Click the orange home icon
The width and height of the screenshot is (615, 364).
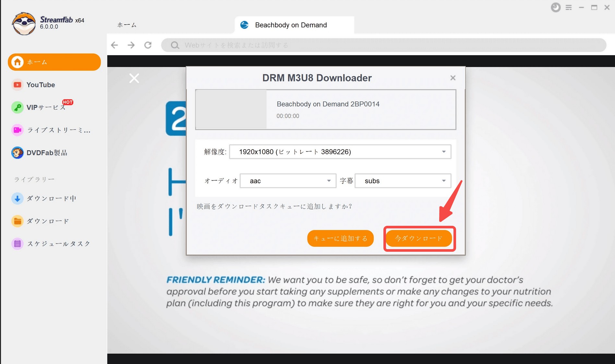[x=18, y=62]
